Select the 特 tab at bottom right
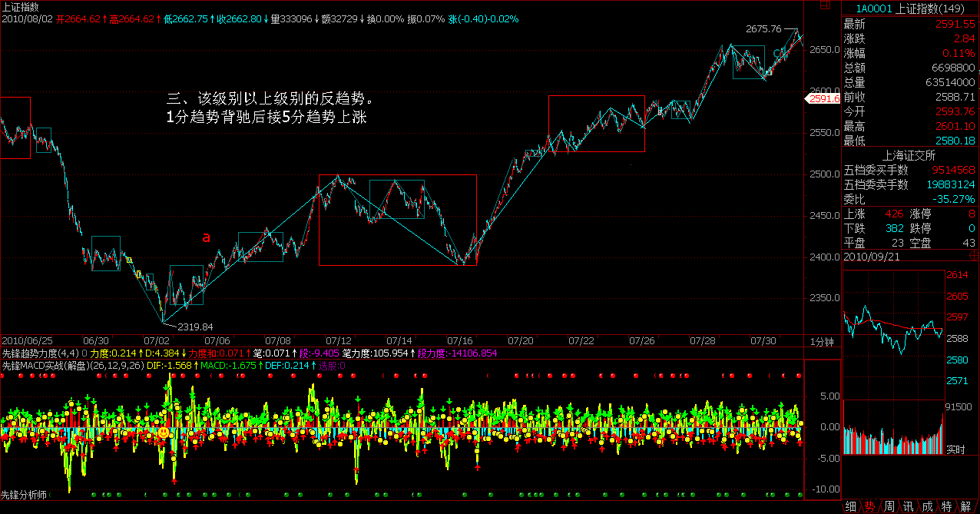 tap(946, 506)
